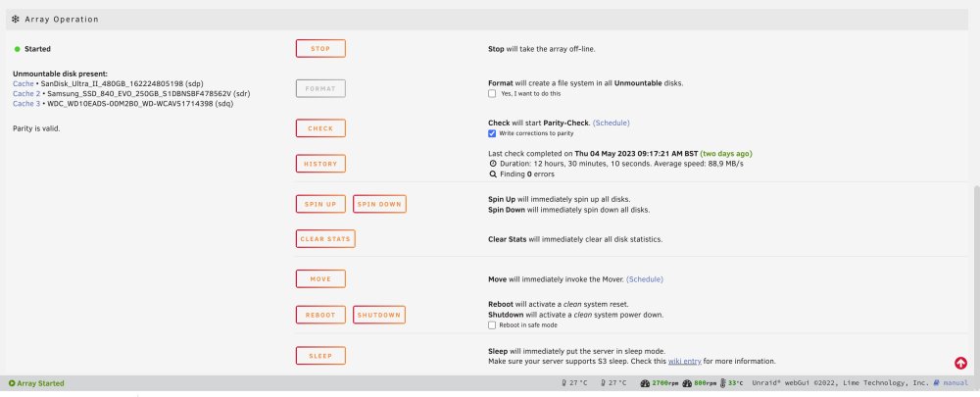
Task: Open the Cache 3 disk link
Action: click(x=26, y=104)
